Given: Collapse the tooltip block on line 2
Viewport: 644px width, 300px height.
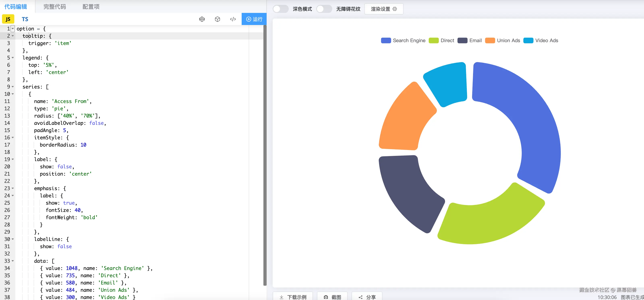Looking at the screenshot, I should [x=13, y=36].
